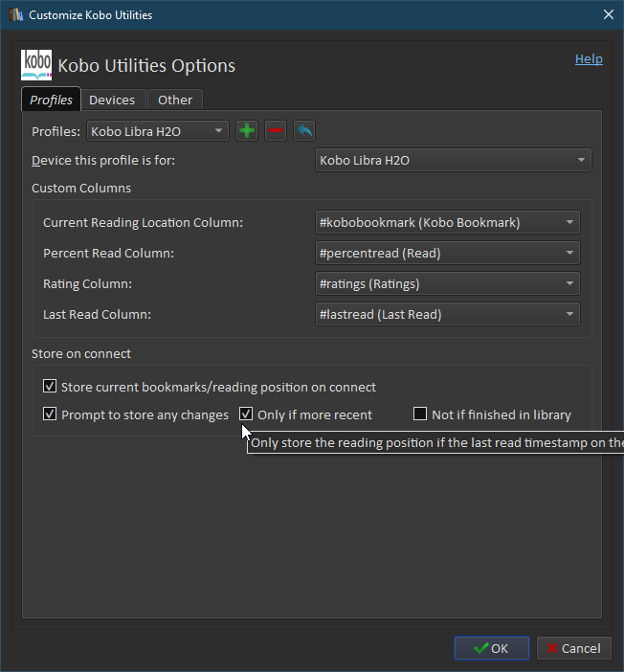This screenshot has width=624, height=672.
Task: Click calibre books icon in title bar
Action: [x=16, y=14]
